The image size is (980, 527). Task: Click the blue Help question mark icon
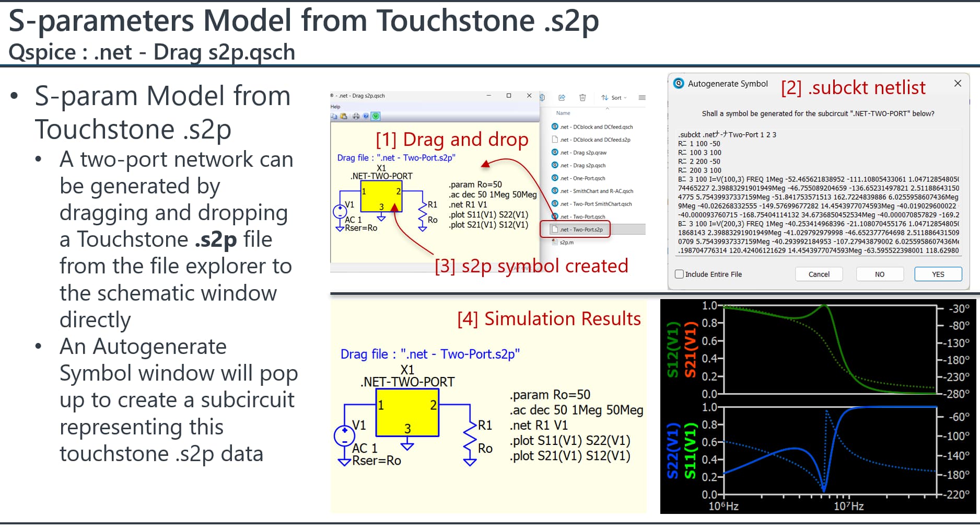tap(366, 116)
